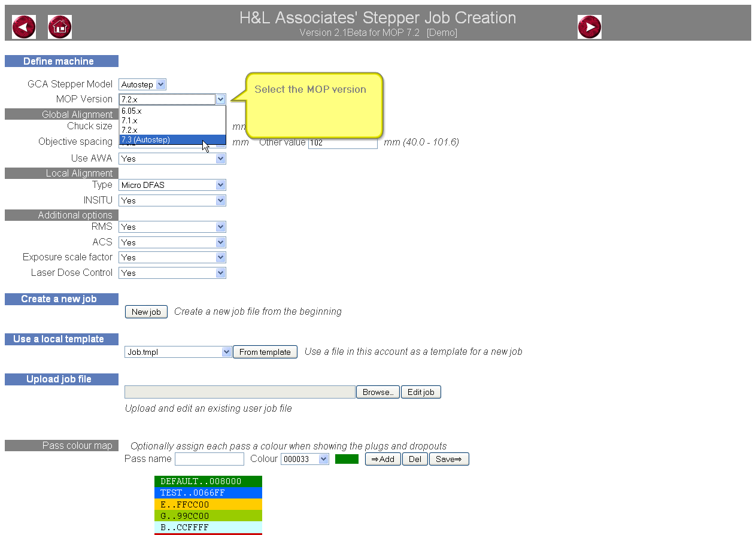Click the ⇒Add button

click(383, 459)
